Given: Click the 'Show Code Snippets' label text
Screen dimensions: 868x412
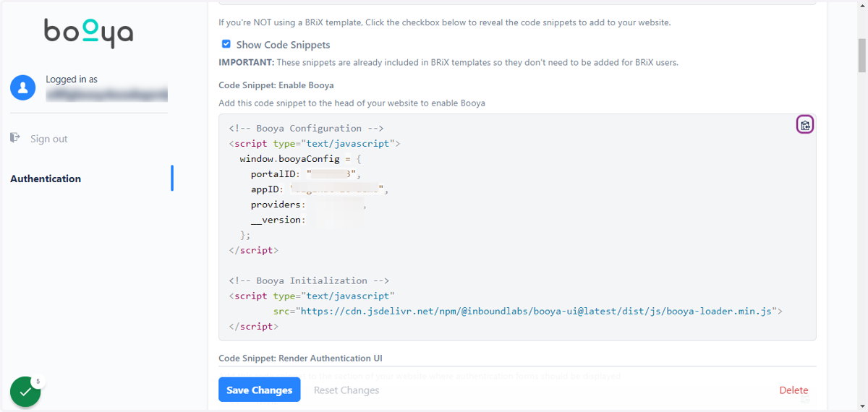Looking at the screenshot, I should [x=283, y=45].
